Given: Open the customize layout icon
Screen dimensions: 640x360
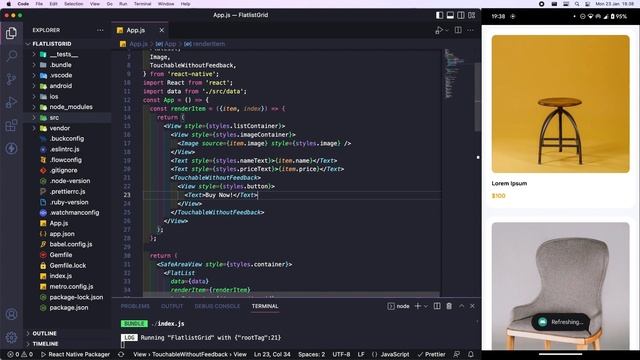Looking at the screenshot, I should click(471, 15).
